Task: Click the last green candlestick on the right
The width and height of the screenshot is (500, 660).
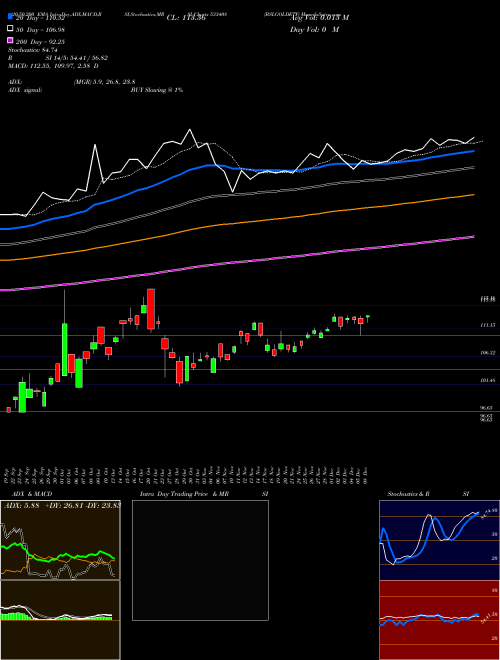Action: click(368, 316)
